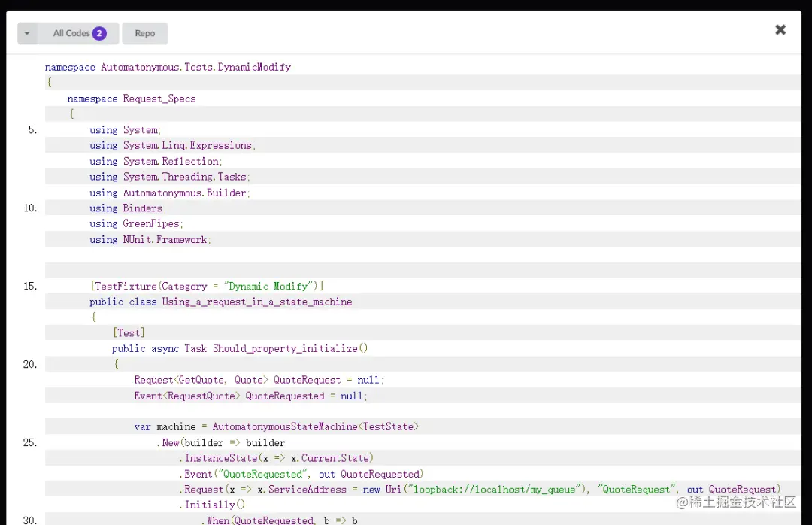Select line number 15.

click(x=30, y=286)
